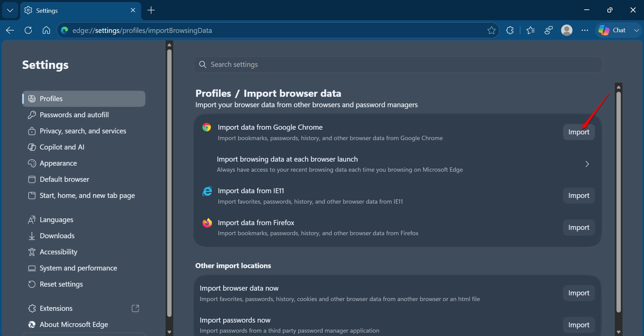Open the profile avatar menu
This screenshot has height=336, width=644.
567,31
